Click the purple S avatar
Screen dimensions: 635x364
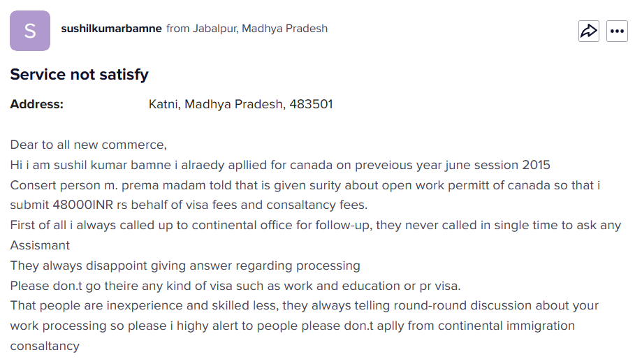(x=30, y=31)
